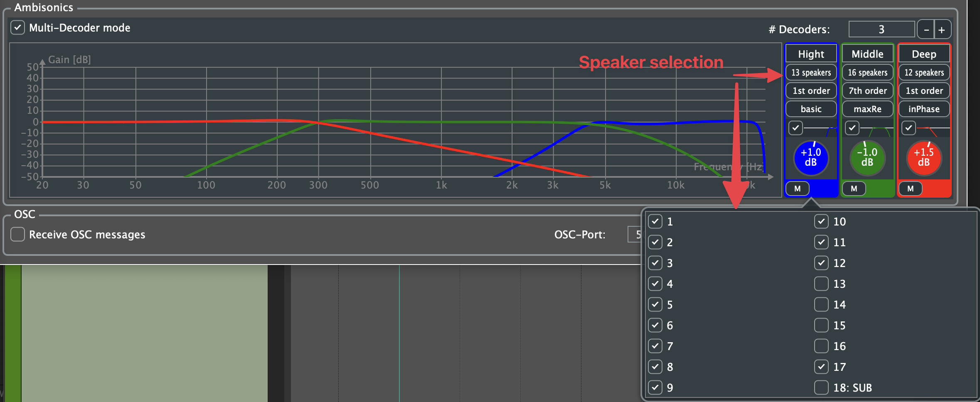980x402 pixels.
Task: Mute the Middle decoder band
Action: (x=854, y=189)
